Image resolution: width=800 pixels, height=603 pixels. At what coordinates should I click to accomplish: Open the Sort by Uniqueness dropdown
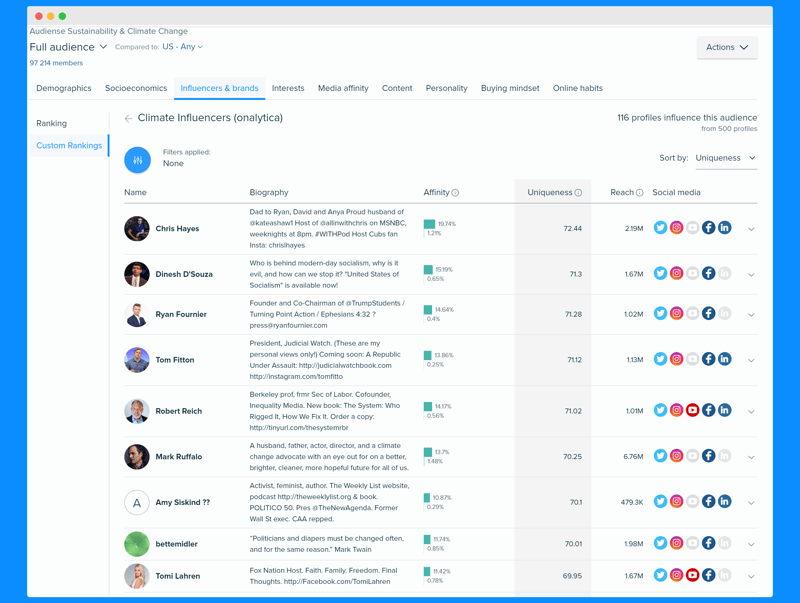(x=726, y=158)
